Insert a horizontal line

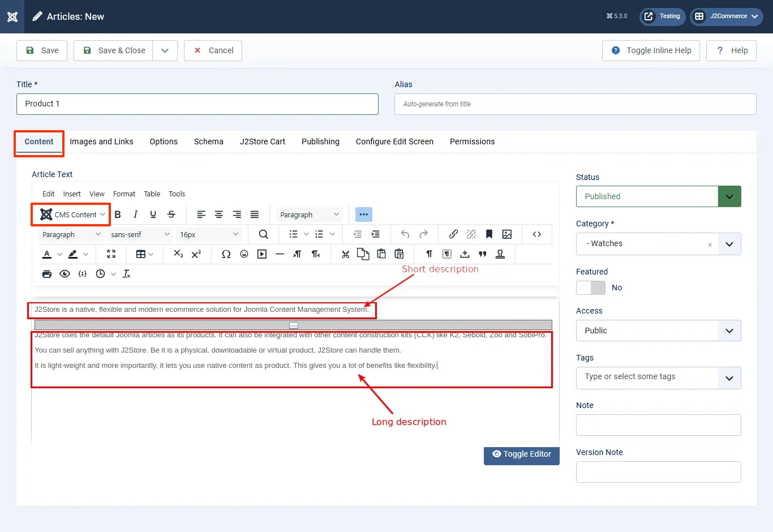click(x=280, y=254)
